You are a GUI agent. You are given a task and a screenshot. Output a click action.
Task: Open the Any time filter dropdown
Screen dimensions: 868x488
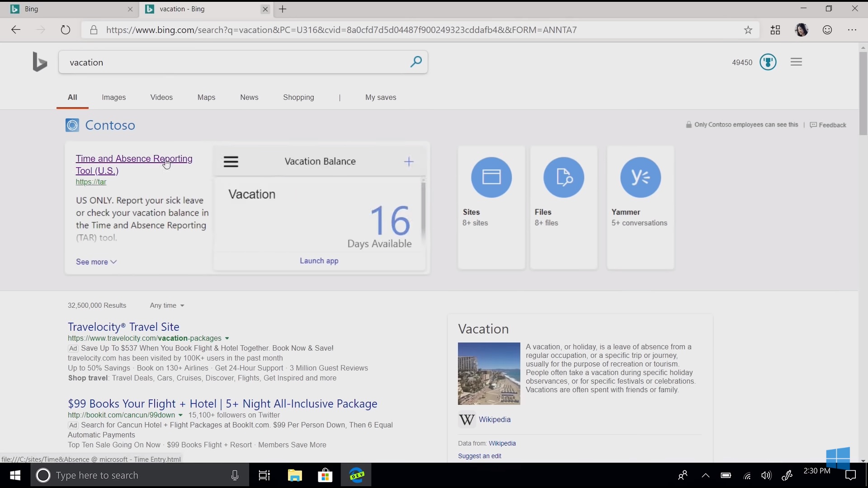[x=167, y=306]
